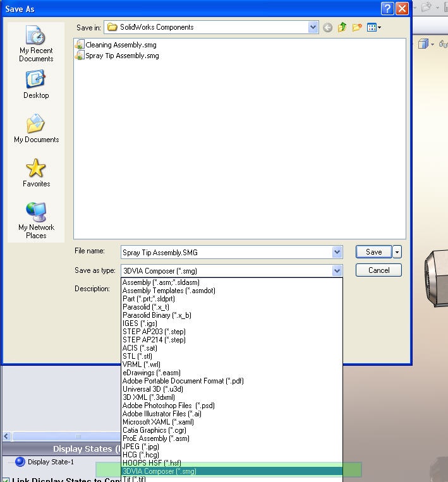Go back to last folder visited
448x482 pixels.
click(327, 28)
